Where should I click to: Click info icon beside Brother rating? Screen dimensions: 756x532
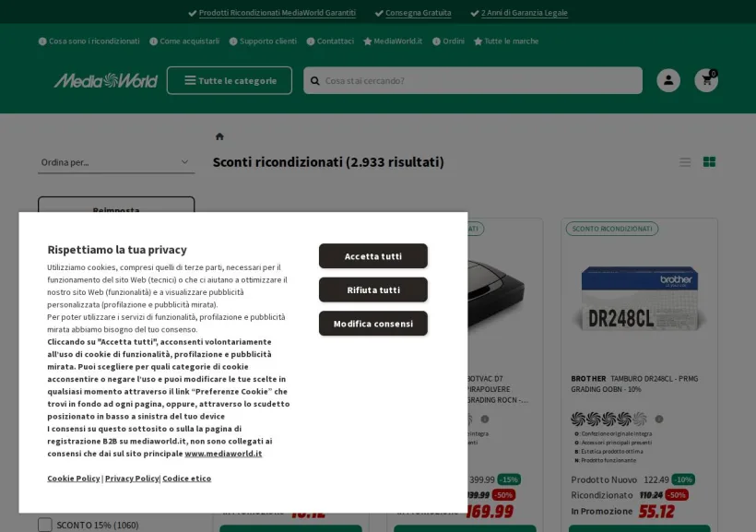click(x=659, y=420)
